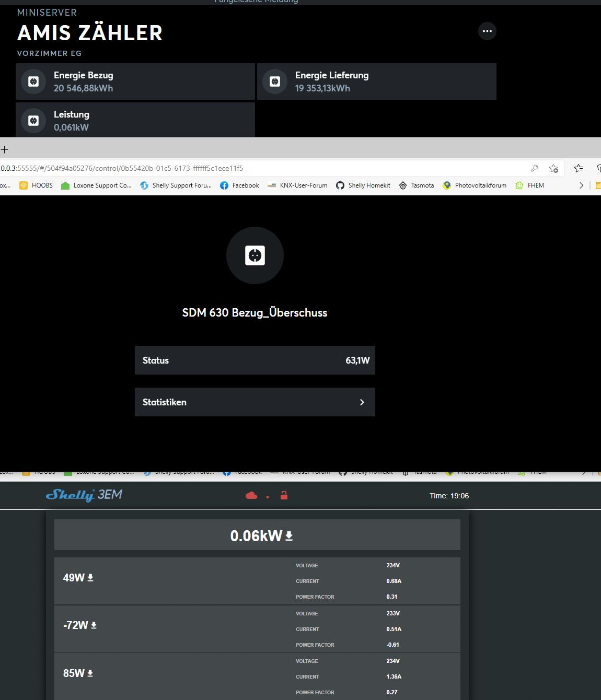Viewport: 601px width, 700px height.
Task: Click download icon next to -72W
Action: [94, 625]
